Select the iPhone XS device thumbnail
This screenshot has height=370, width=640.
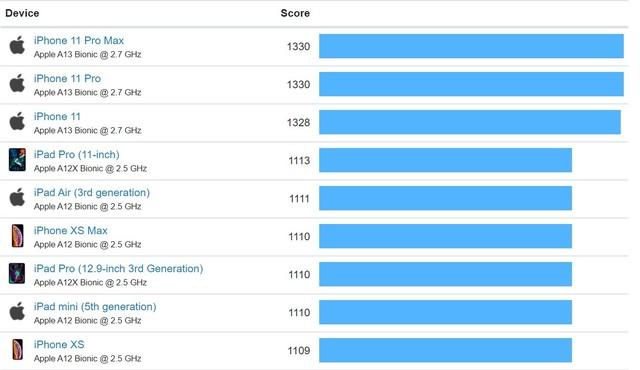18,350
